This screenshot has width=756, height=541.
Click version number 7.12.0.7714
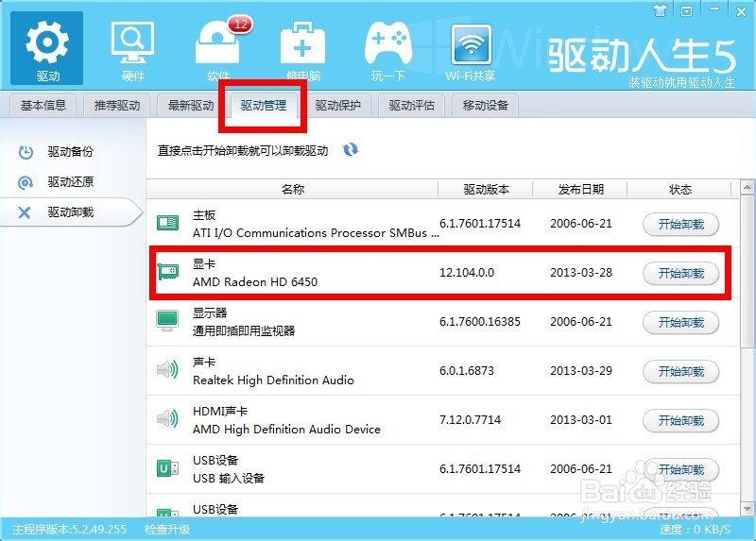(470, 420)
